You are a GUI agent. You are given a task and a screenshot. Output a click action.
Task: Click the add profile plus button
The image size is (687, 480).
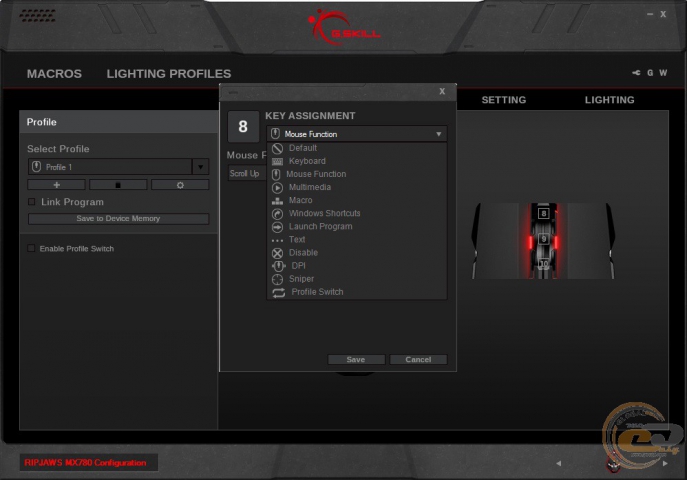point(57,185)
